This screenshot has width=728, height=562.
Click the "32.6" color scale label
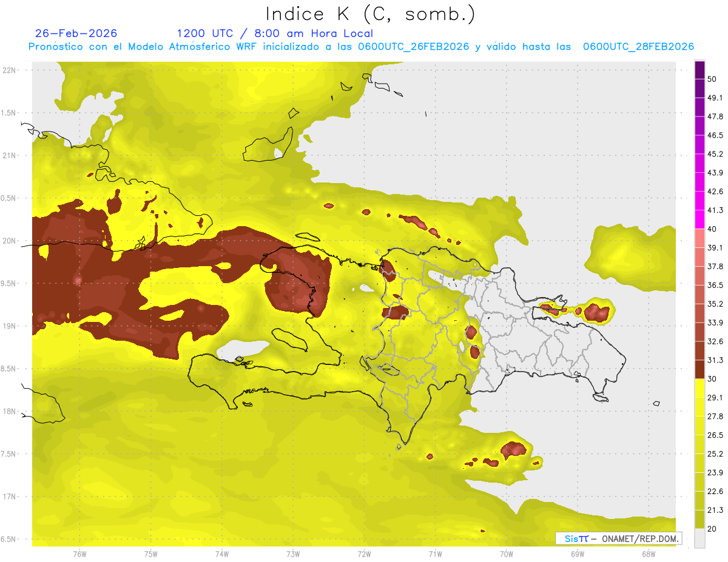pos(715,341)
